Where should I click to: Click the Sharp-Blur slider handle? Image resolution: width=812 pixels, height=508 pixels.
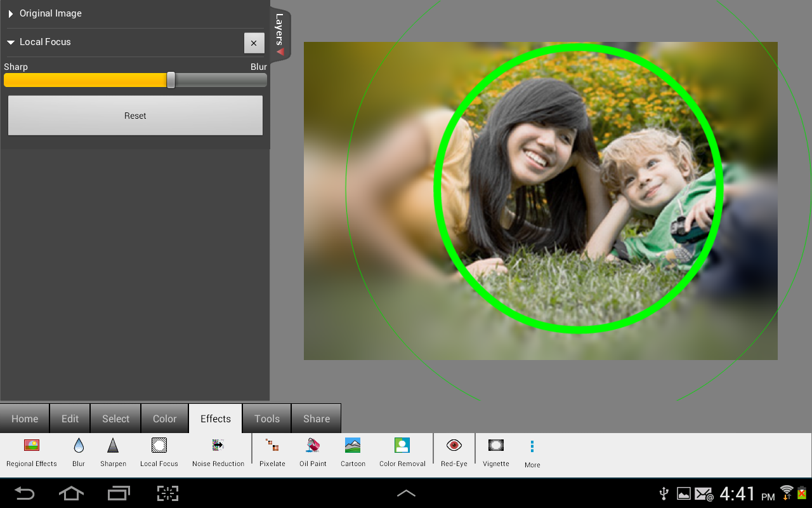171,80
